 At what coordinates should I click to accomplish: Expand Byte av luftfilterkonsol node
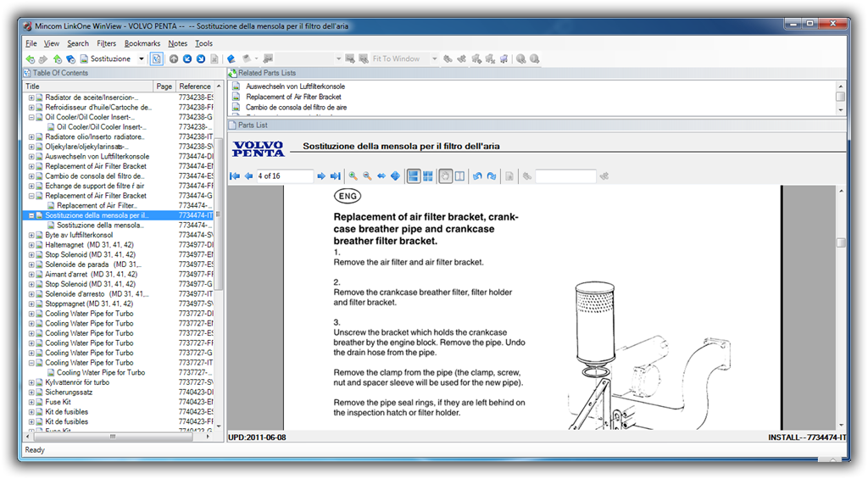tap(31, 236)
